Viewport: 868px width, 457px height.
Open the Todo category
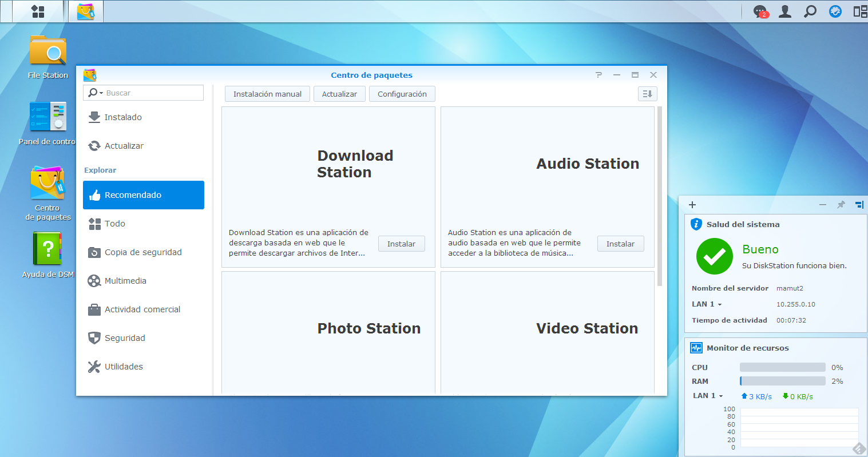144,224
